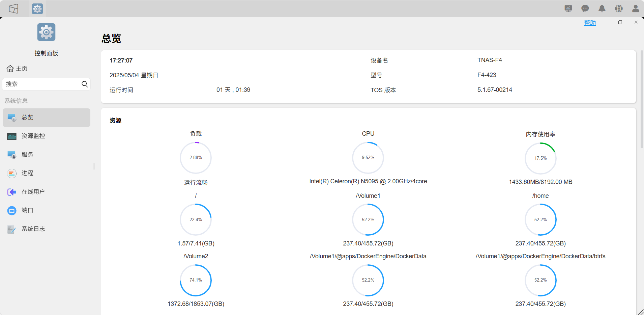The height and width of the screenshot is (315, 644).
Task: Click the /Volume2 74.1% usage gauge
Action: point(196,280)
